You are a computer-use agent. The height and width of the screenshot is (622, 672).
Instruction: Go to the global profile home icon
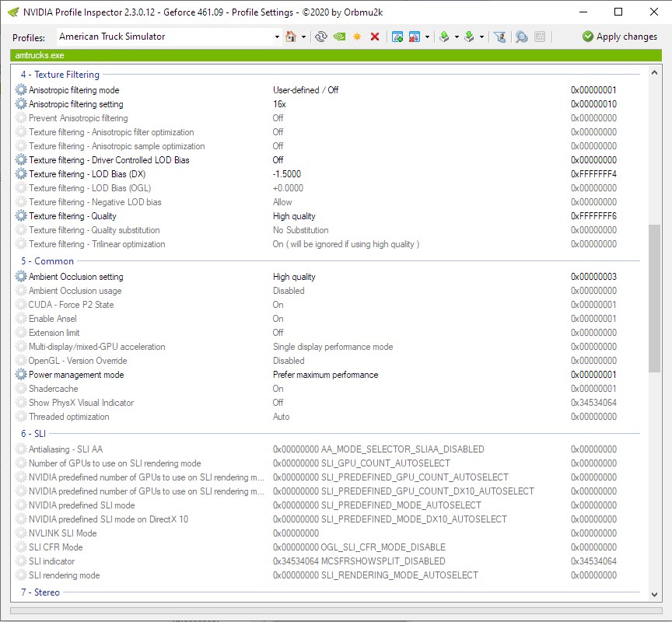[291, 37]
